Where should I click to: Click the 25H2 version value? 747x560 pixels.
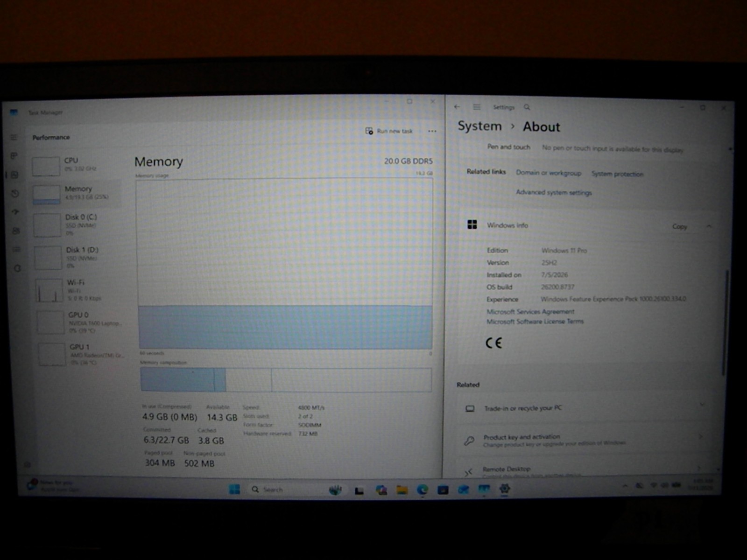pos(549,263)
